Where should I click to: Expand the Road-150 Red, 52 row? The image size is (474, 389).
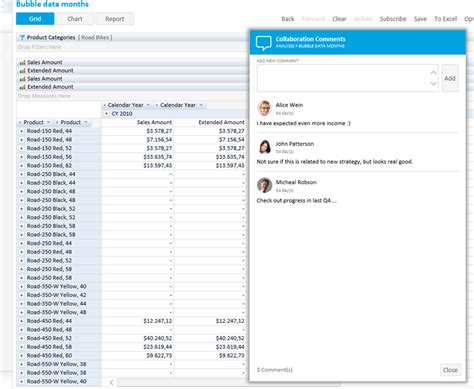(x=22, y=148)
